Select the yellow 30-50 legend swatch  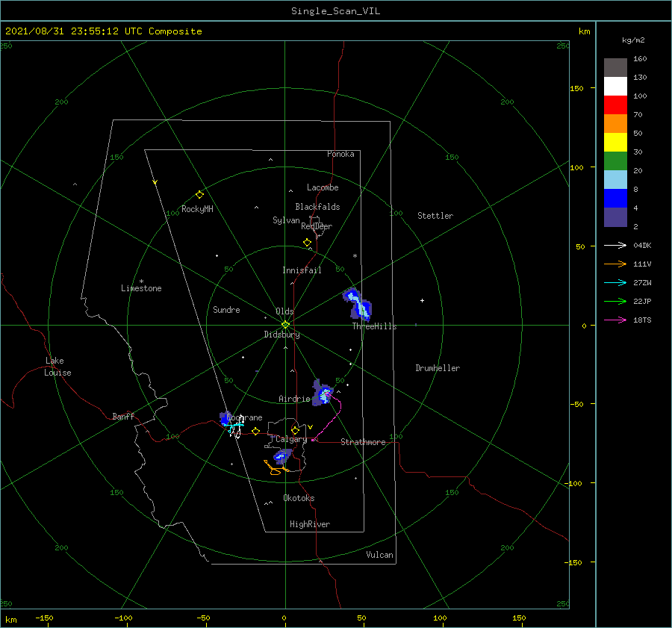point(615,143)
